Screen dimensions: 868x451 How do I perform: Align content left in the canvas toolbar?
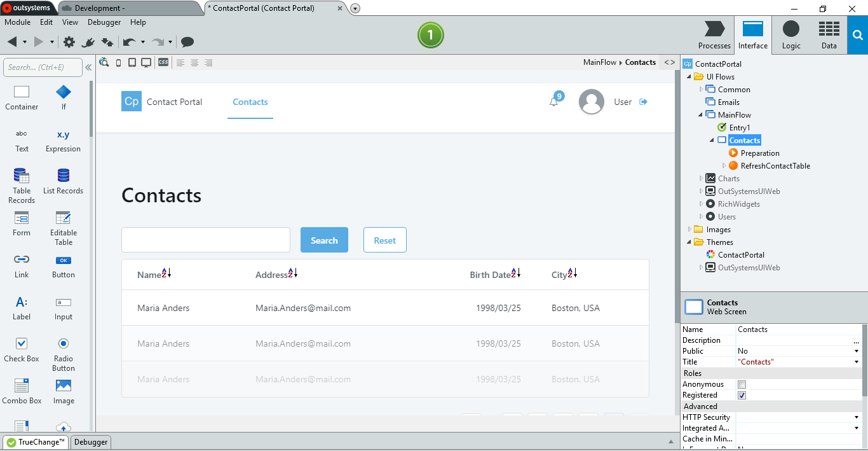(x=180, y=62)
